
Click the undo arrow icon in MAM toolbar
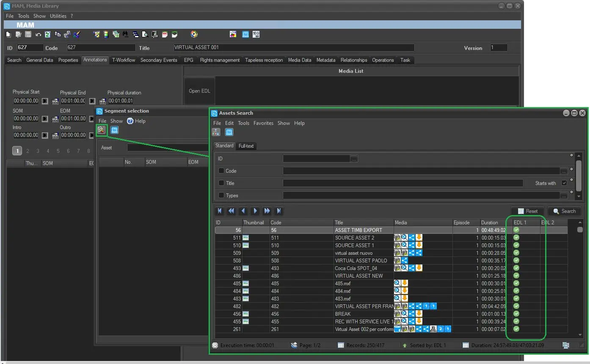(x=38, y=35)
